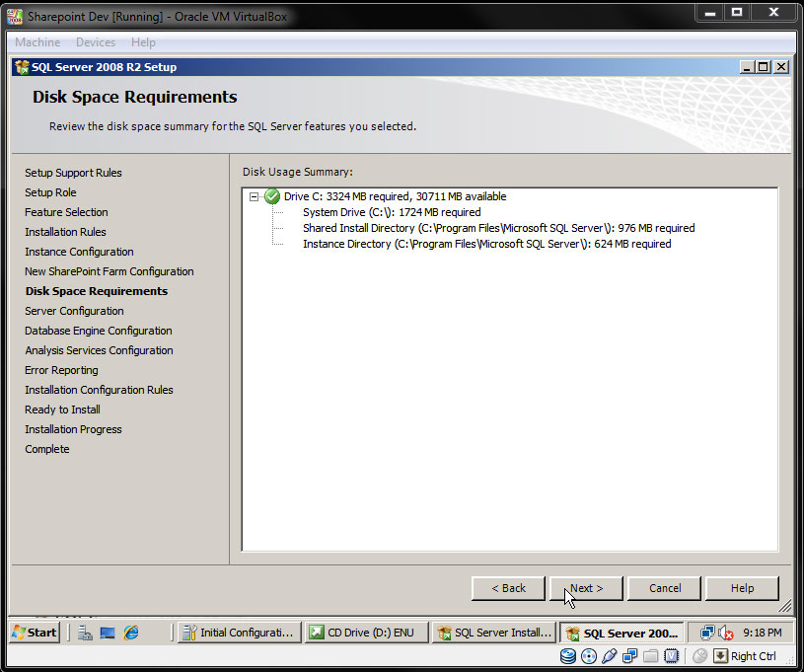Click VirtualBox optical disc status icon

(x=589, y=656)
